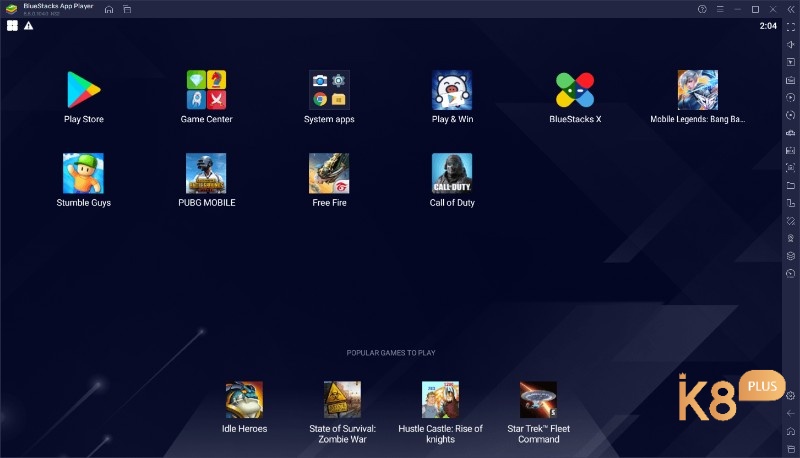Launch Call of Duty
This screenshot has width=800, height=458.
coord(452,173)
